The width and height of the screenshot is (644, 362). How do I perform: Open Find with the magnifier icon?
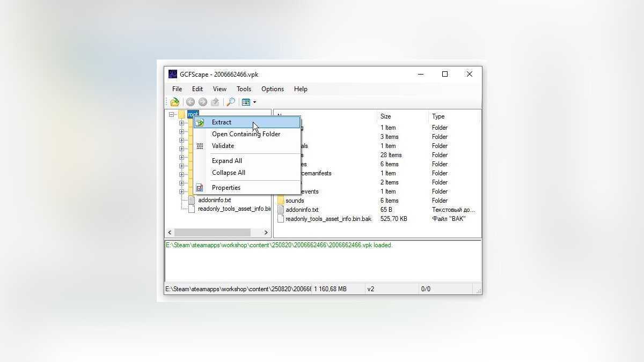(230, 102)
